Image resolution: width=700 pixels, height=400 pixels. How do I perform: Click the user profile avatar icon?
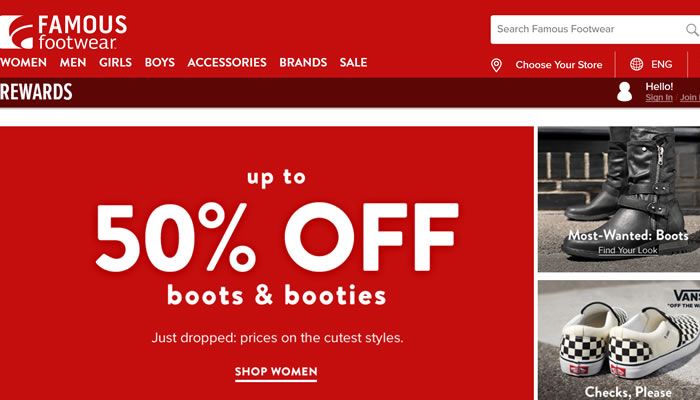[624, 92]
